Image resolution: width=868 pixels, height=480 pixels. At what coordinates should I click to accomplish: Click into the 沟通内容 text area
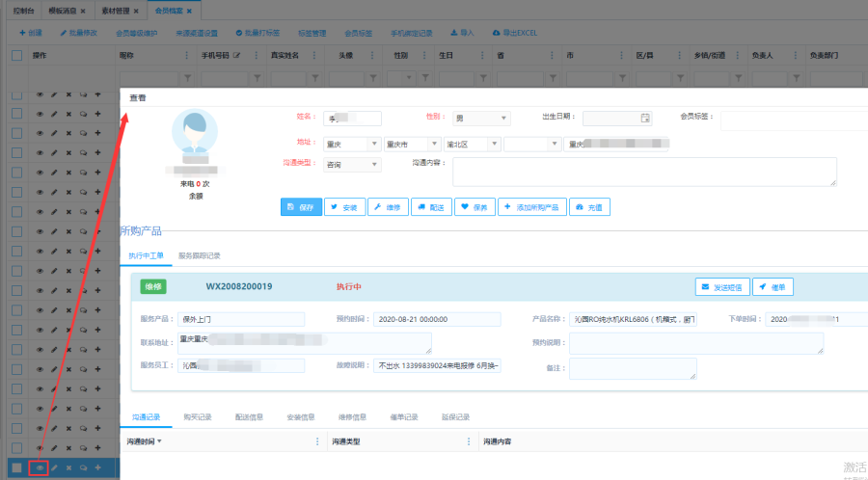[643, 171]
